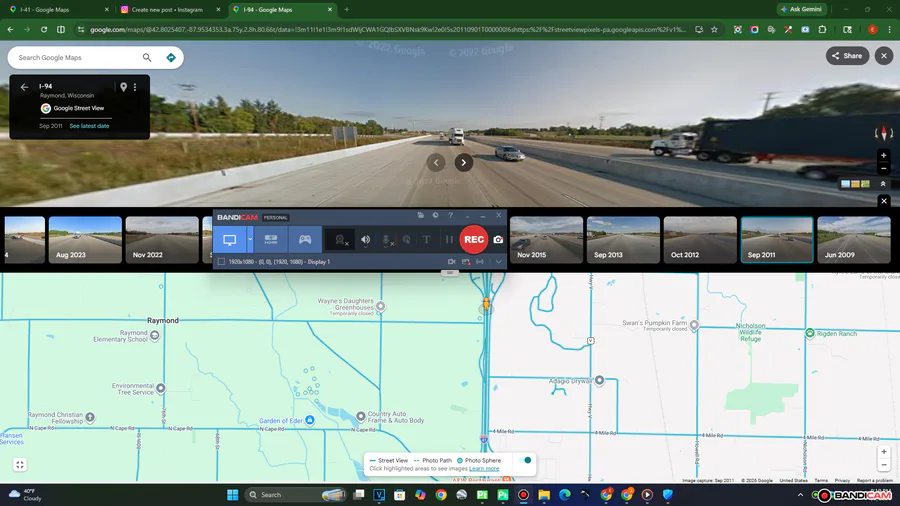Select the Nov 2015 Street View thumbnail
Viewport: 900px width, 506px height.
(546, 240)
